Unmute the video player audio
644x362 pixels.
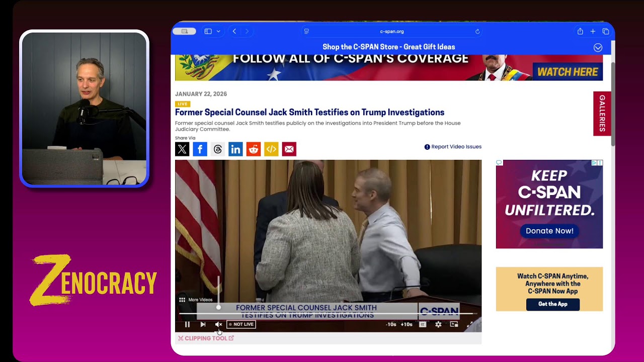218,324
